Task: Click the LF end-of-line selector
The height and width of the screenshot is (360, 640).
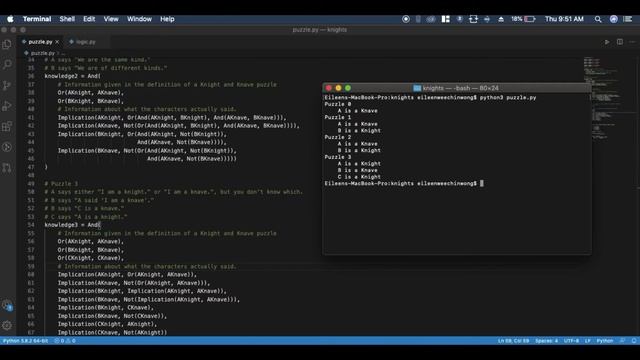Action: 588,341
